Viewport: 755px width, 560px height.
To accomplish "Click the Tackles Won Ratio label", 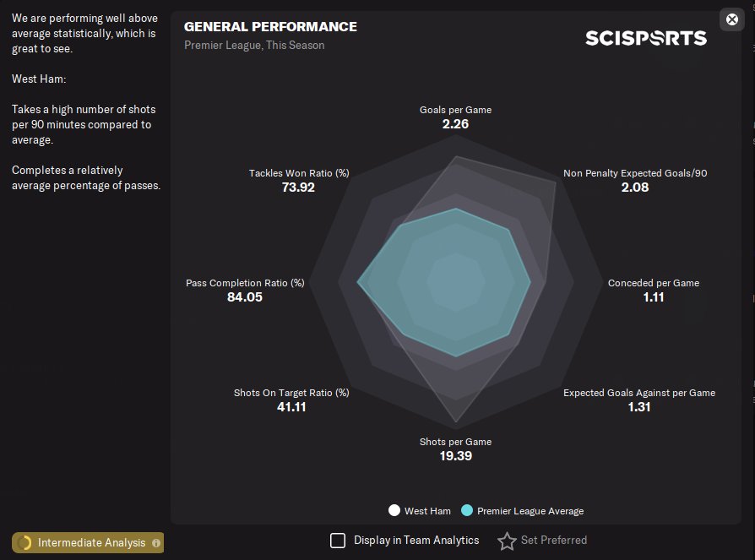I will (x=299, y=173).
